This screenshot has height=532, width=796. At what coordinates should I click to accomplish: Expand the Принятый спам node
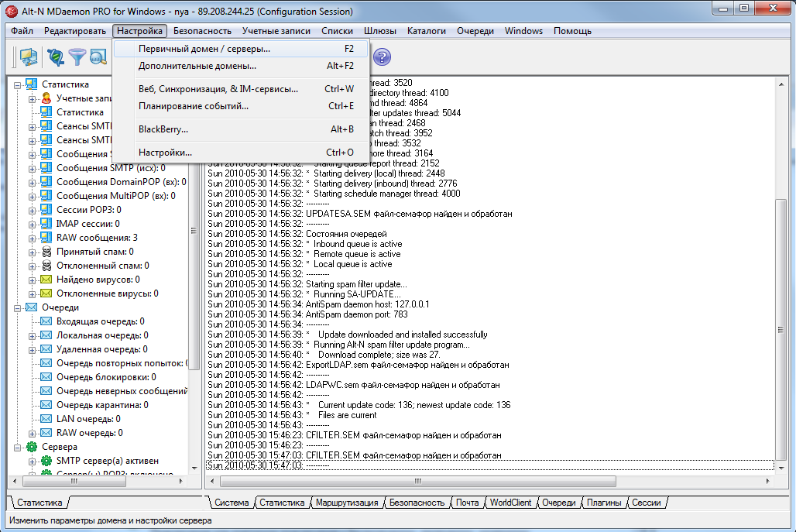click(32, 252)
